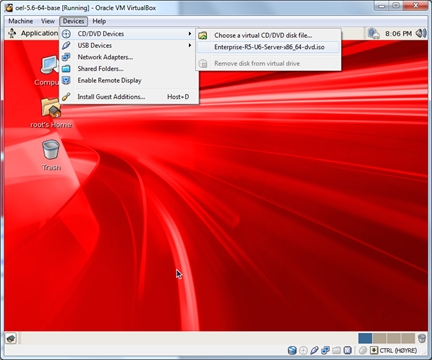The height and width of the screenshot is (360, 432).
Task: Click the disk file chooser icon
Action: (203, 35)
